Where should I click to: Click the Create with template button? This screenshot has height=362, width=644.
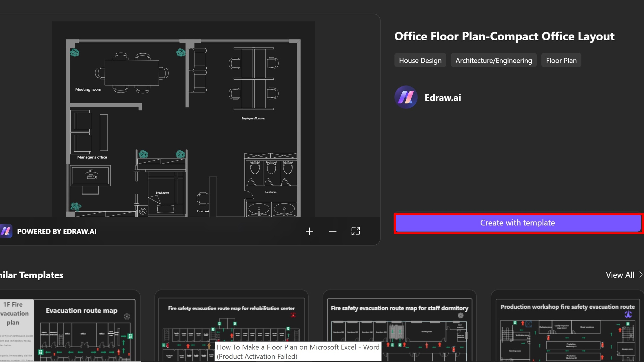pyautogui.click(x=518, y=223)
